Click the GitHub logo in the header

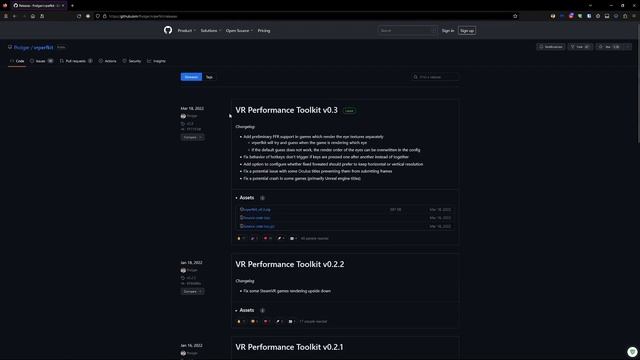[168, 30]
